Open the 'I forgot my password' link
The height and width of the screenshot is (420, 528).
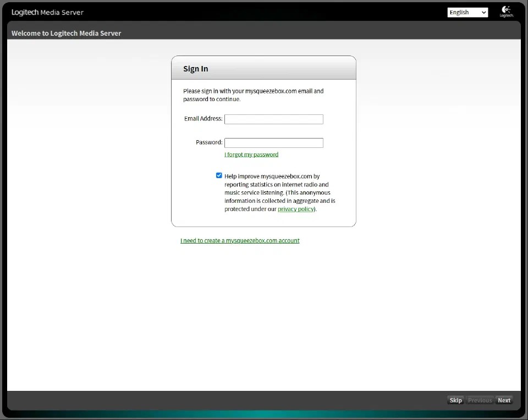pyautogui.click(x=251, y=154)
